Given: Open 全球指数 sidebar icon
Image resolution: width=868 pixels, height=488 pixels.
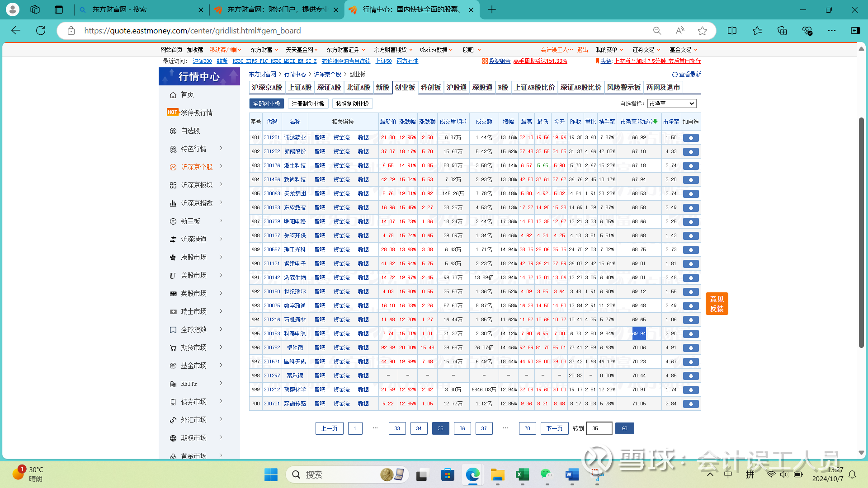Looking at the screenshot, I should 173,330.
